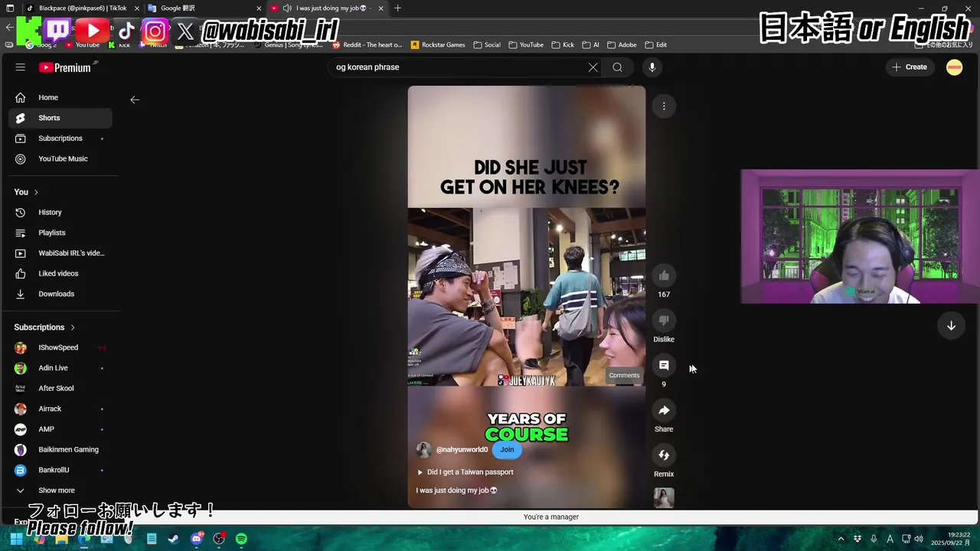
Task: Dislike the Short
Action: click(664, 321)
